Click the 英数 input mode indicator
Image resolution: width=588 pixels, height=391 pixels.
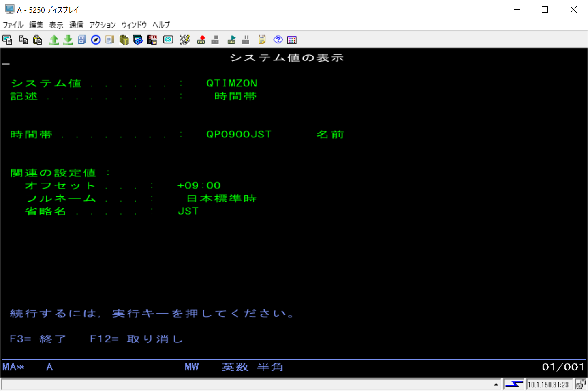click(x=235, y=367)
